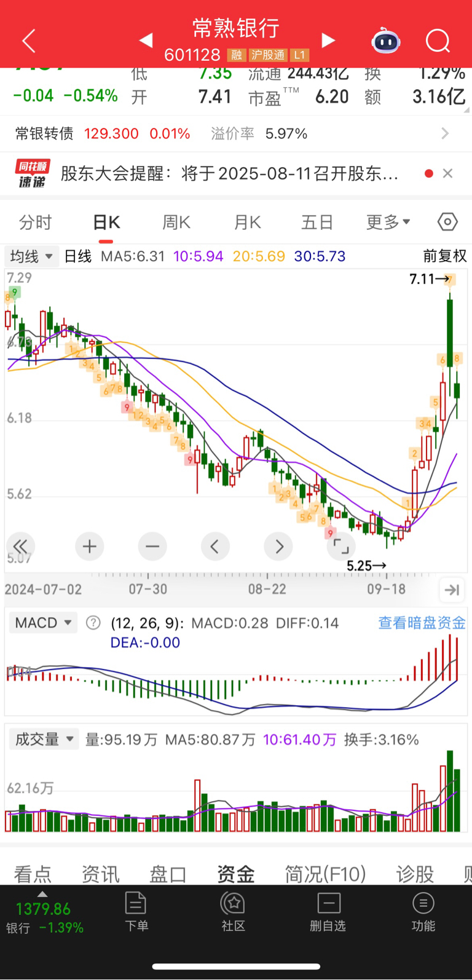The height and width of the screenshot is (980, 472).
Task: Tap the purple 10:5.94 MA value
Action: coord(199,256)
